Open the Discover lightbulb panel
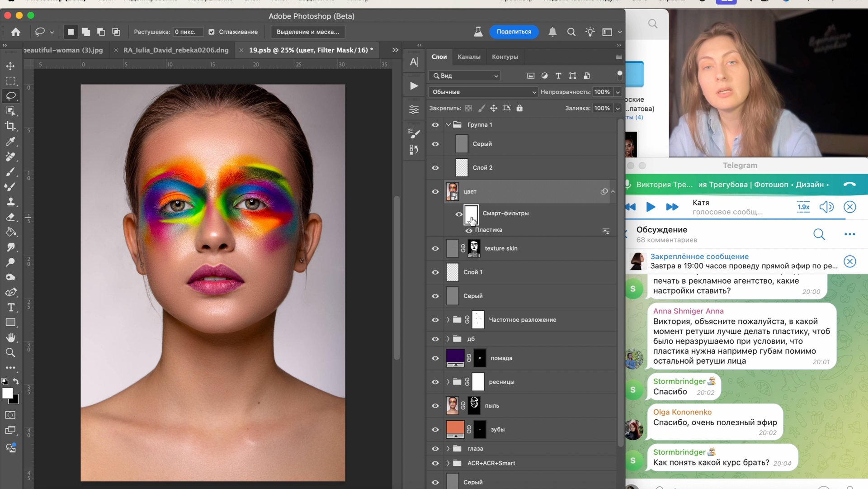The width and height of the screenshot is (868, 489). click(x=590, y=32)
